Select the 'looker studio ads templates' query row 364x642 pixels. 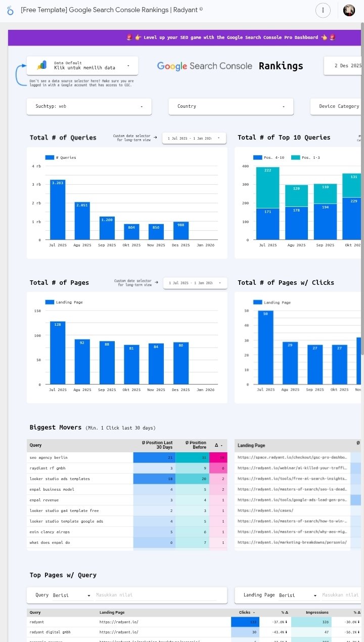tap(127, 479)
